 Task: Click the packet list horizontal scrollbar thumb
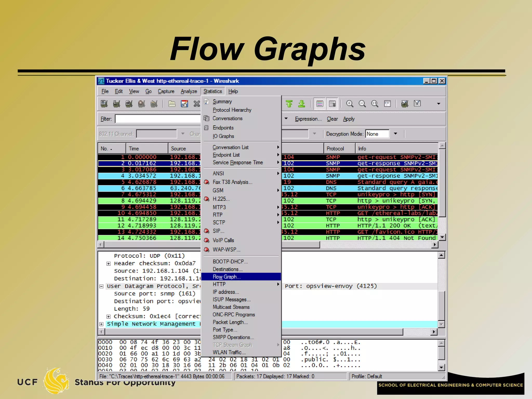212,245
